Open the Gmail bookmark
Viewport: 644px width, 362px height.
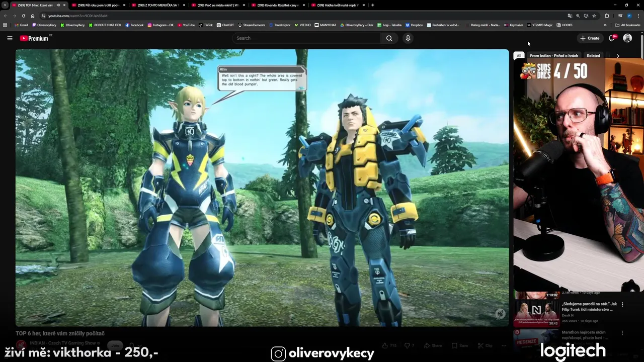21,25
